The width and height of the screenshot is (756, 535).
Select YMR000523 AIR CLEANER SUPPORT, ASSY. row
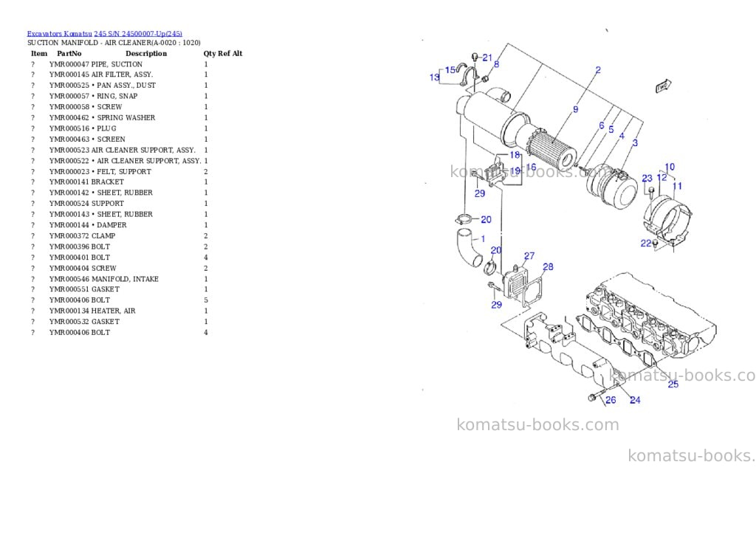(x=120, y=150)
